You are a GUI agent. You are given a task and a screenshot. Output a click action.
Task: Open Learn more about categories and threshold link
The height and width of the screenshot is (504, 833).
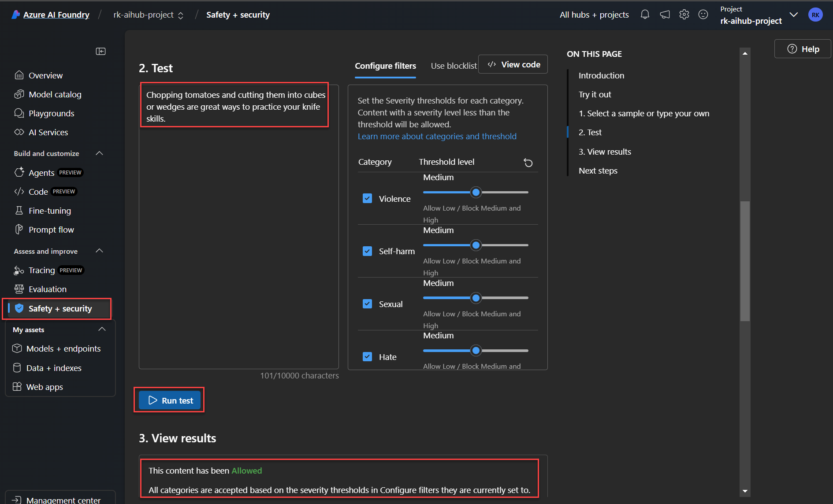(x=437, y=137)
